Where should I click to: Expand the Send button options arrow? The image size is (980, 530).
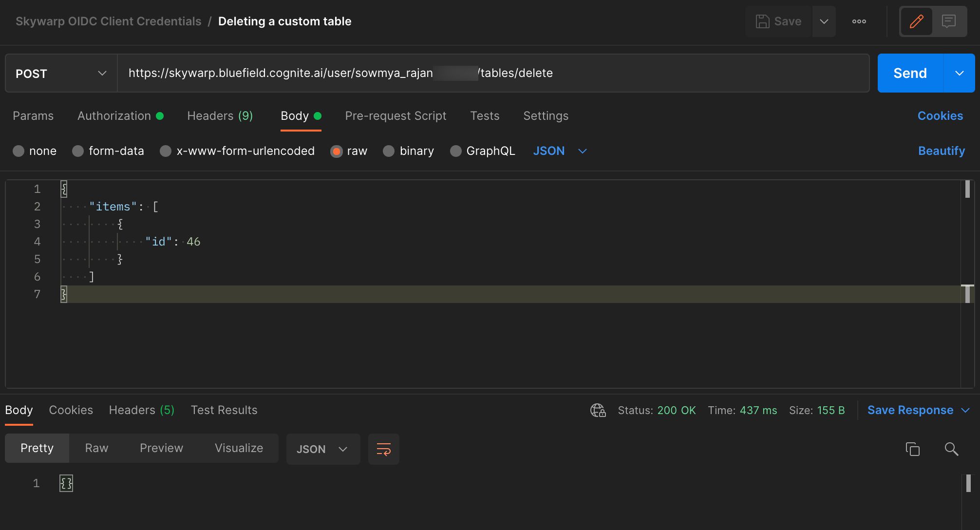(960, 73)
